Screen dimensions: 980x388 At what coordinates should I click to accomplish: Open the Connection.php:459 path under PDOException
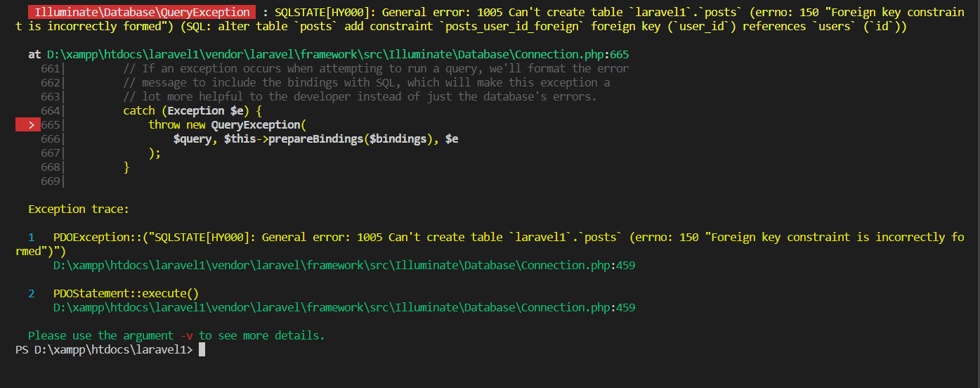point(344,265)
